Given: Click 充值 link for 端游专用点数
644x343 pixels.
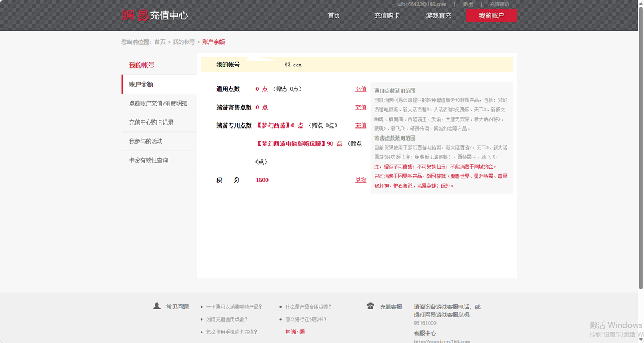Looking at the screenshot, I should (x=361, y=125).
